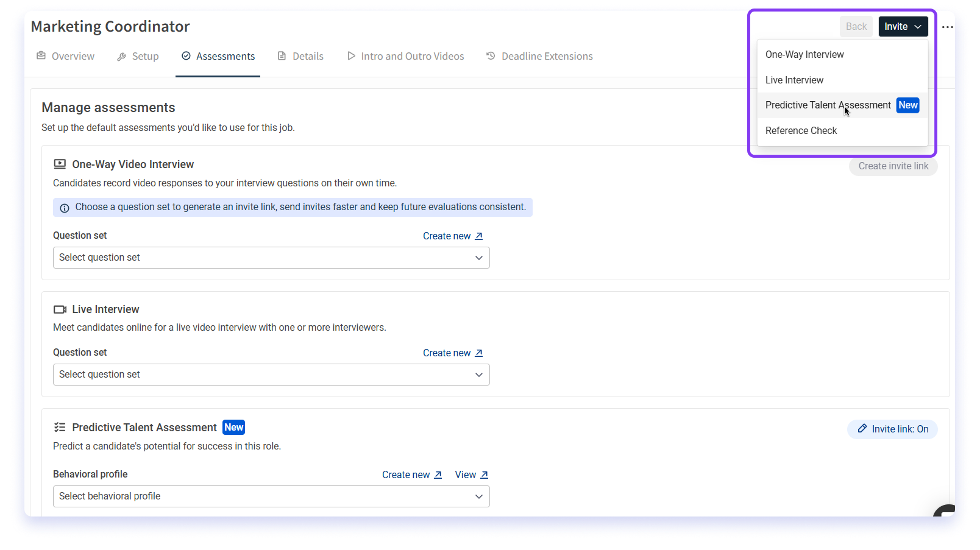The height and width of the screenshot is (550, 980).
Task: Click the Back button
Action: [856, 27]
